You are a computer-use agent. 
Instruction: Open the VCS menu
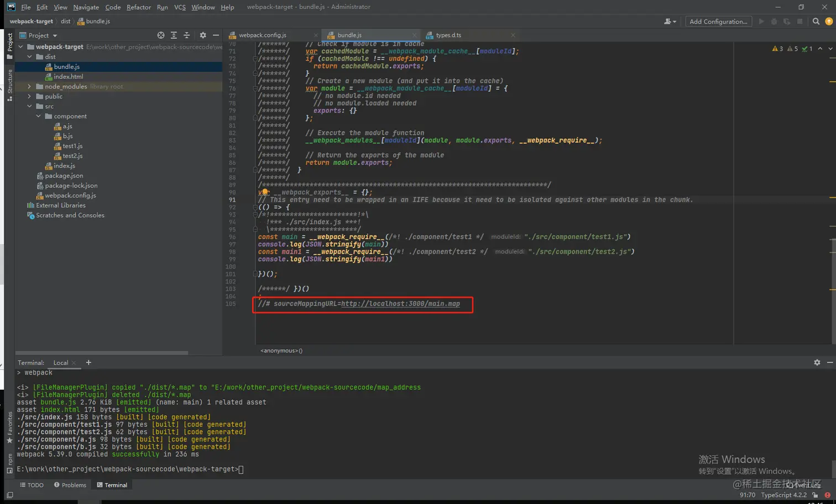point(180,7)
